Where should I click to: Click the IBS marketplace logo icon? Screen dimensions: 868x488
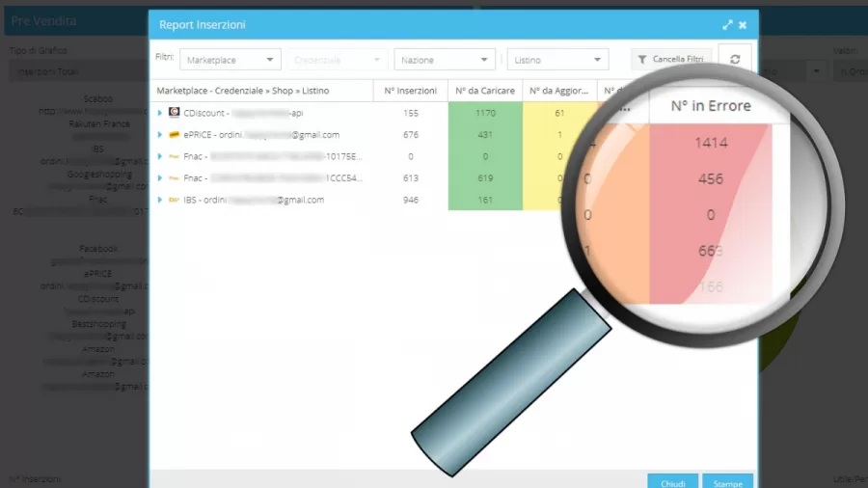175,200
